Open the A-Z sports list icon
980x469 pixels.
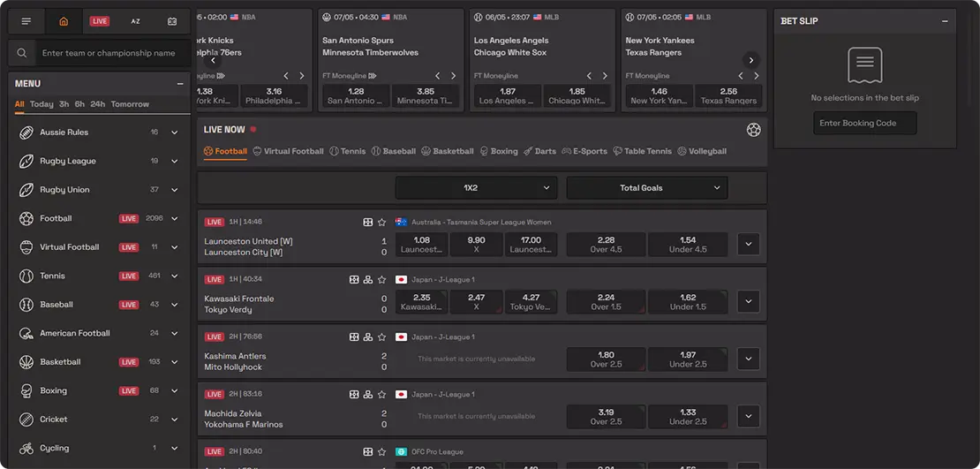(x=136, y=21)
